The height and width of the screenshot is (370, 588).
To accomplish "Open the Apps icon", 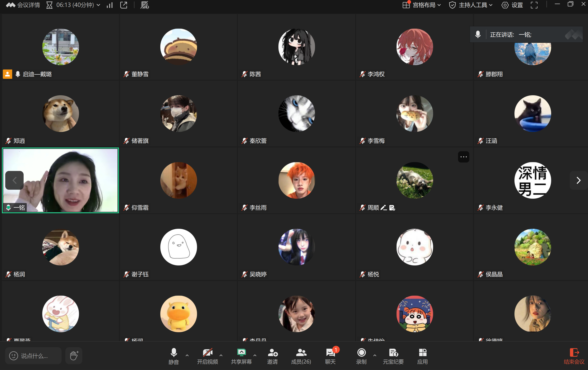I will (x=422, y=356).
